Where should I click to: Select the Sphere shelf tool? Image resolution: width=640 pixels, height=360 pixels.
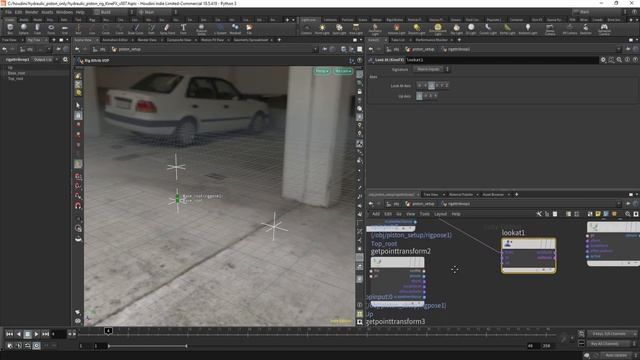coord(24,29)
